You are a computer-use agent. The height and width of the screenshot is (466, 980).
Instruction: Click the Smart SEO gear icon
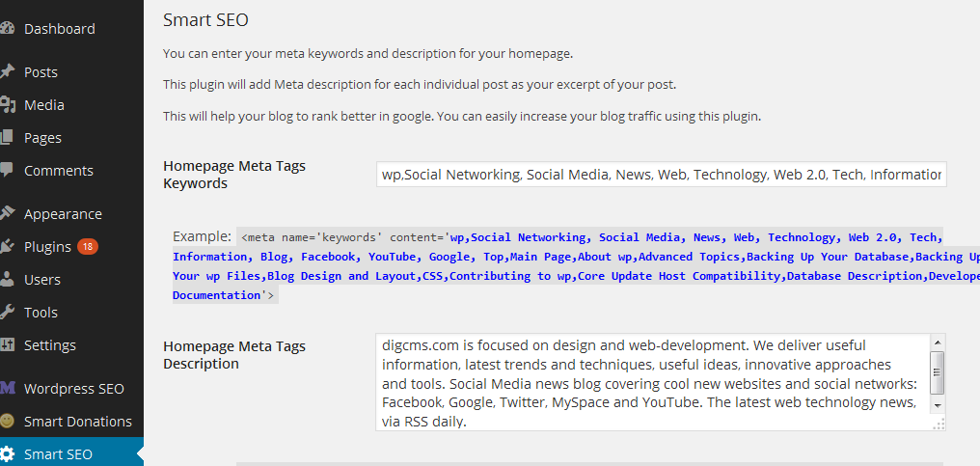(7, 454)
